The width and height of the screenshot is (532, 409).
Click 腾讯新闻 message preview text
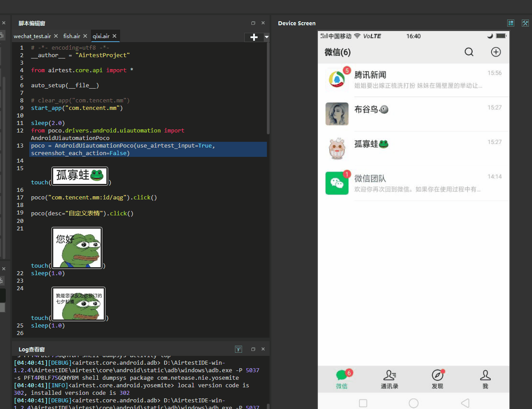coord(418,86)
